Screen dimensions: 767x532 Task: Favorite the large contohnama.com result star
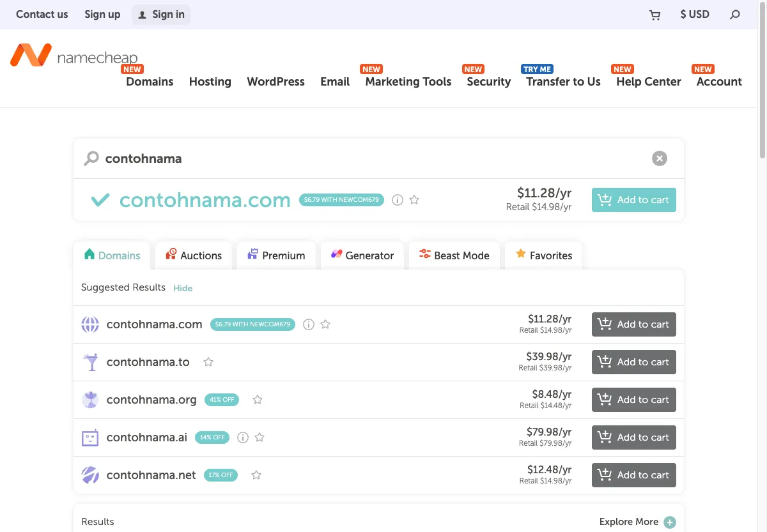(x=414, y=200)
